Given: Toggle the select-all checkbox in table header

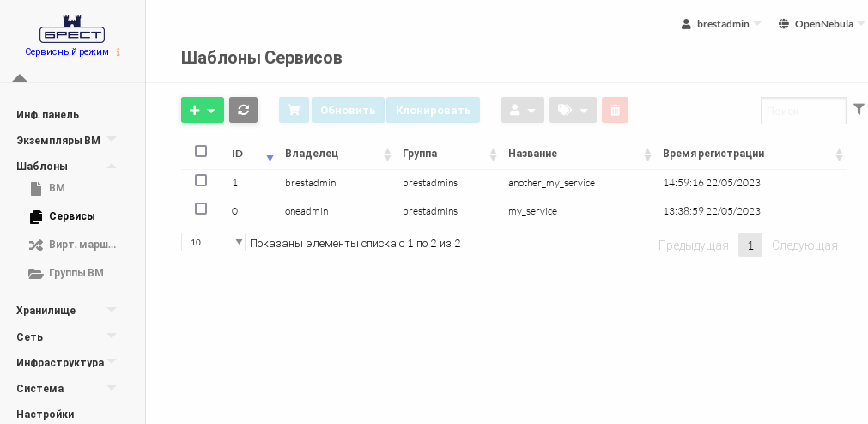Looking at the screenshot, I should (x=201, y=151).
